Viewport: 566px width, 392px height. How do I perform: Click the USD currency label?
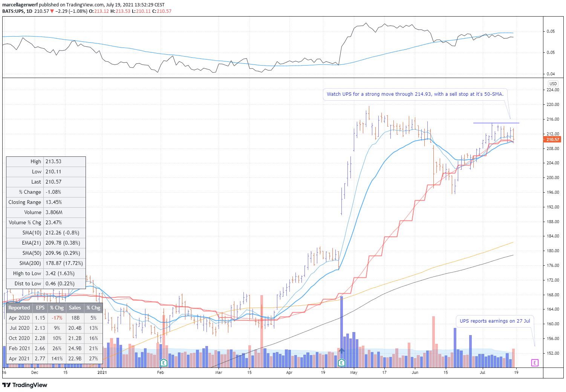coord(553,84)
